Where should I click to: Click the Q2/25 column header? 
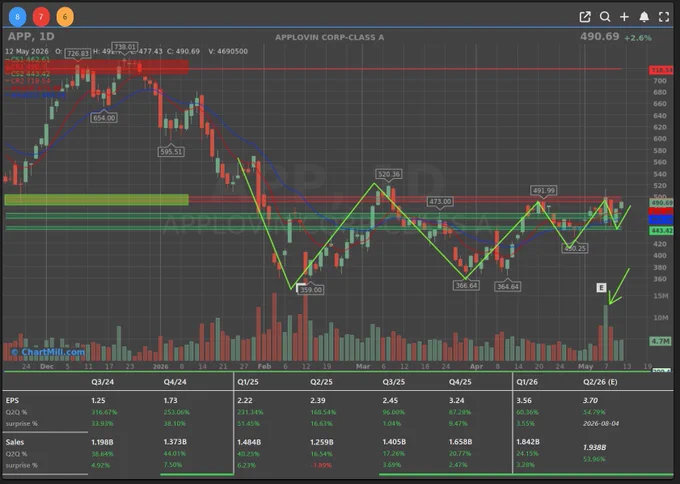click(321, 382)
